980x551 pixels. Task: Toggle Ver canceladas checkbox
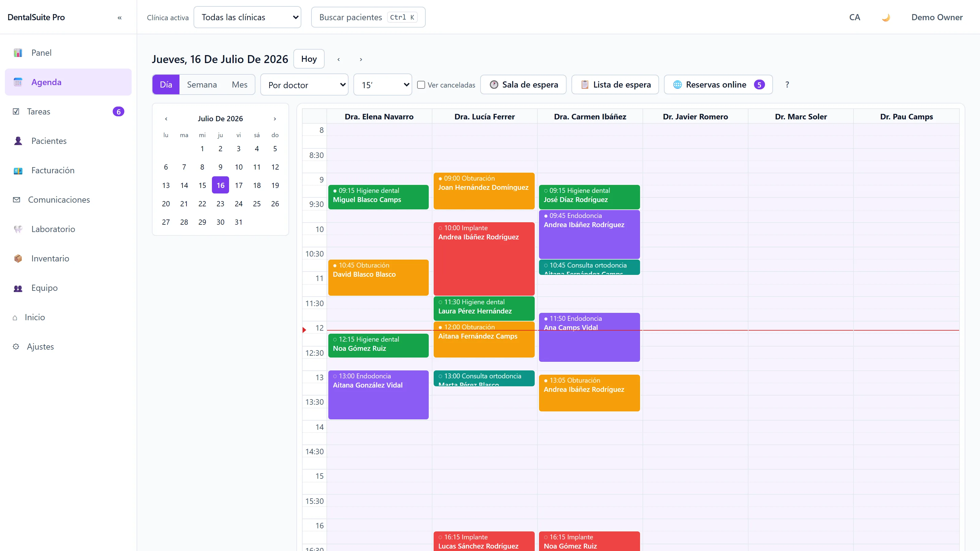point(421,85)
